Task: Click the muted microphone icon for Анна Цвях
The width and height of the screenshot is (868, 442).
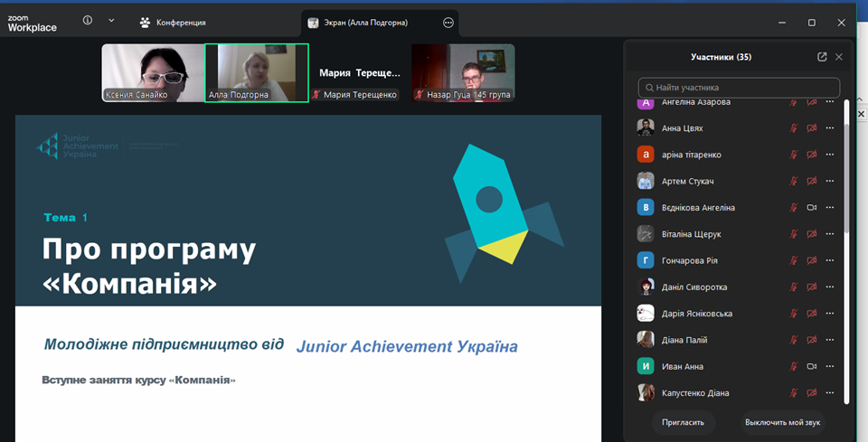Action: pyautogui.click(x=793, y=128)
